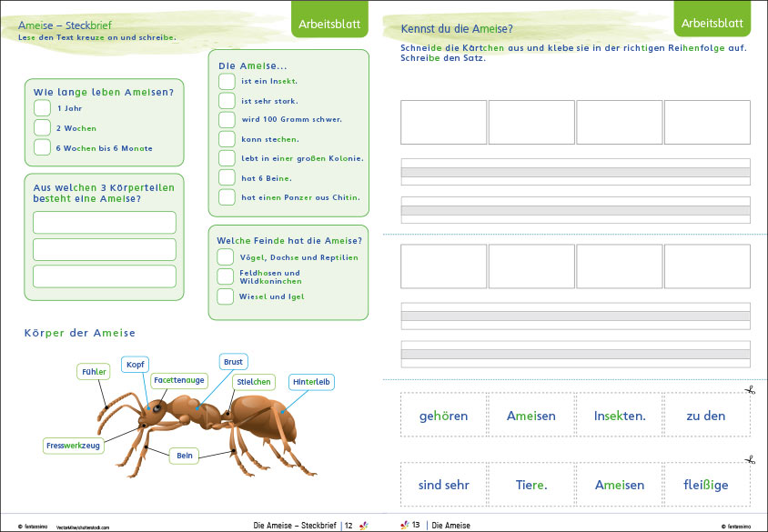Viewport: 768px width, 532px height.
Task: Check 'Vögel, Dachse und Reptilien' box
Action: 226,257
